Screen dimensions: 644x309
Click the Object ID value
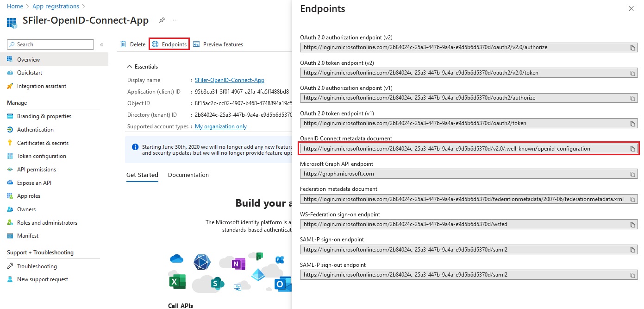(x=243, y=103)
